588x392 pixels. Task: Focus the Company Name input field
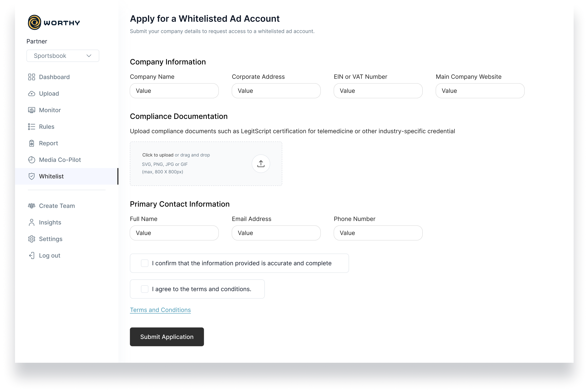pos(174,91)
